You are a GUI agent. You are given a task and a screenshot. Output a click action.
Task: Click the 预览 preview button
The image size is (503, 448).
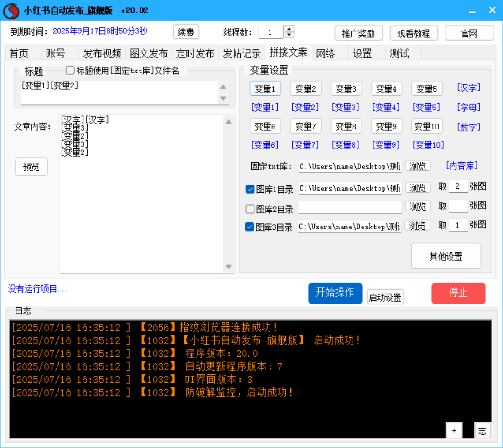(31, 166)
